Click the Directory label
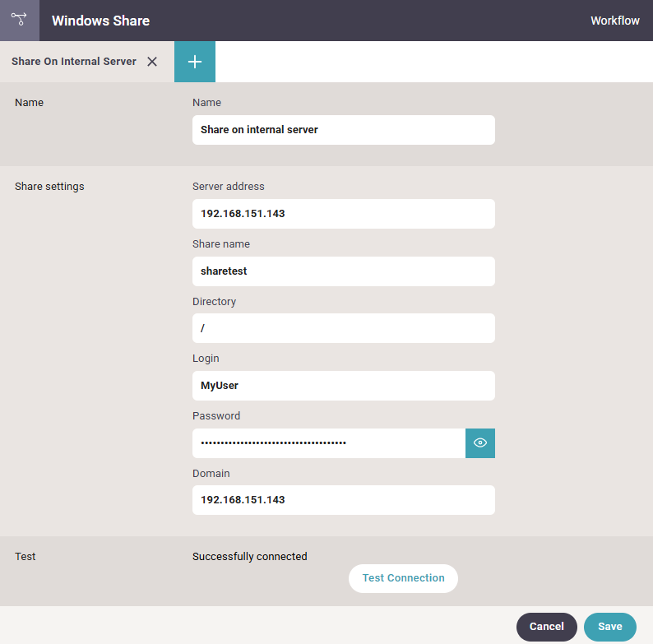Screen dimensions: 653x644 coord(214,301)
